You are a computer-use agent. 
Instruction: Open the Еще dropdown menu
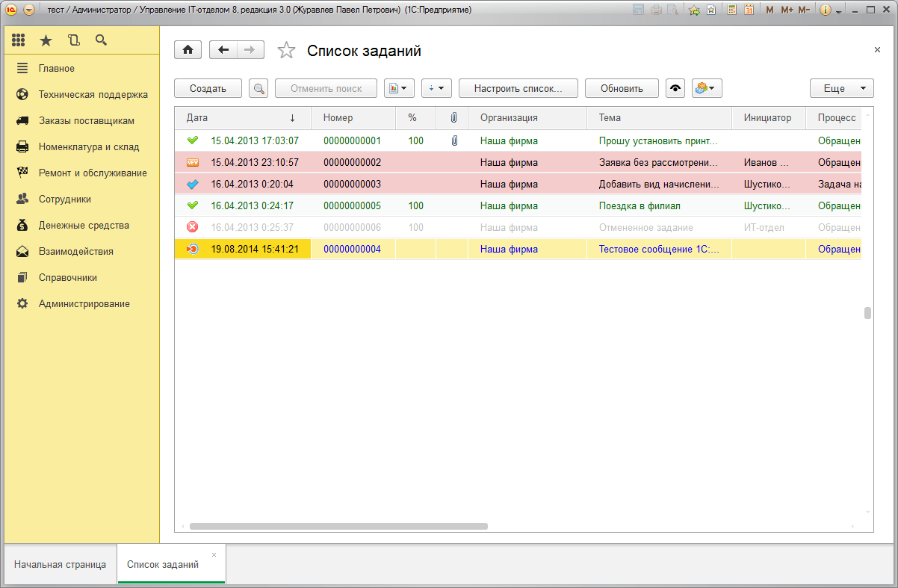(842, 88)
